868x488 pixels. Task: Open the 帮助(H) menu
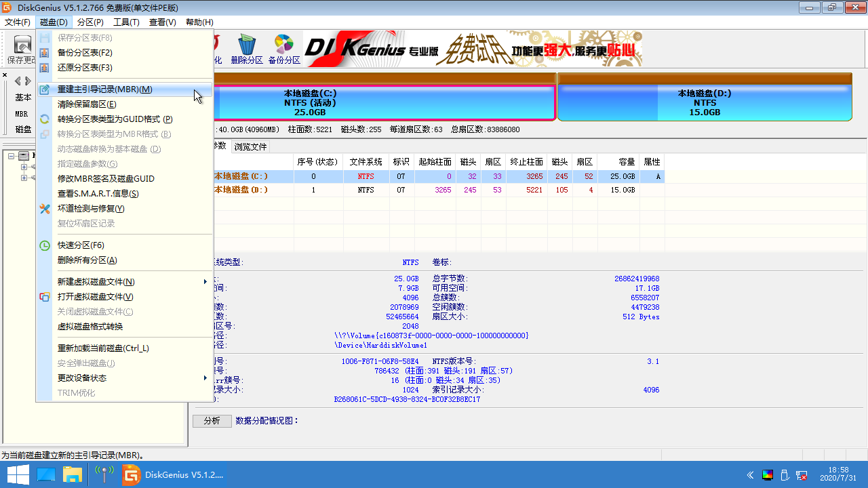click(x=199, y=22)
